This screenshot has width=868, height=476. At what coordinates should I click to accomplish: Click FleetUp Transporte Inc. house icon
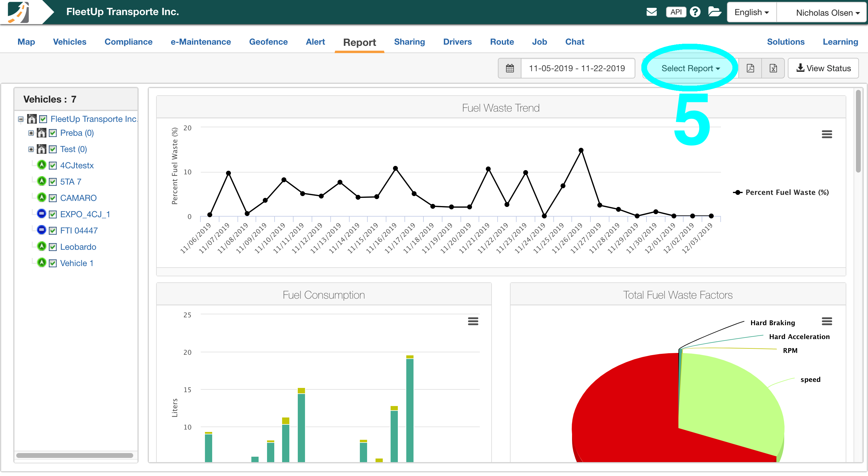32,119
